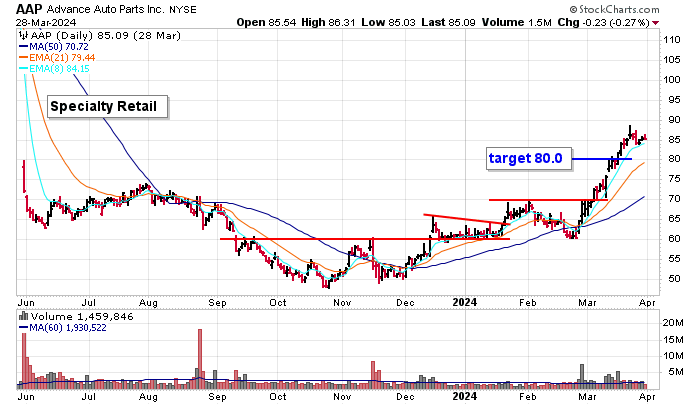Click the Nov label below the volume panel
700x405 pixels.
tap(342, 396)
